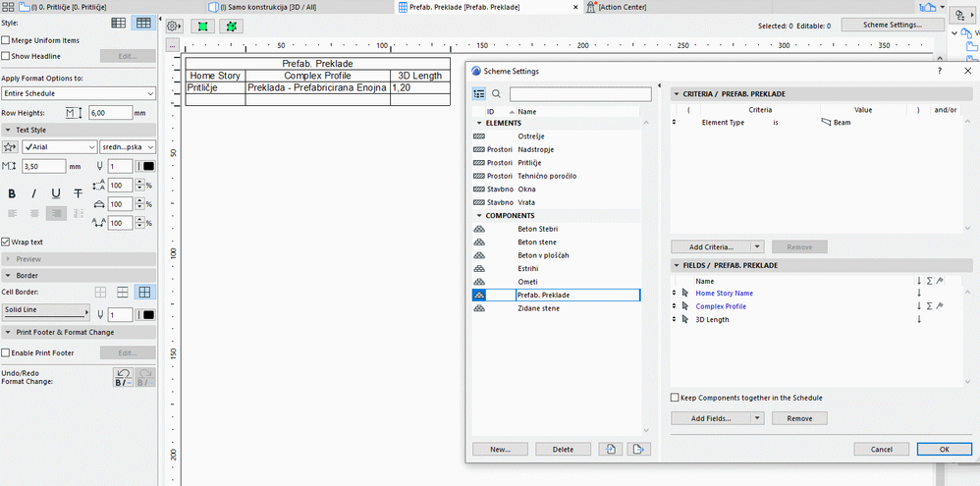The width and height of the screenshot is (980, 486).
Task: Open the Solid Line type dropdown
Action: point(46,310)
